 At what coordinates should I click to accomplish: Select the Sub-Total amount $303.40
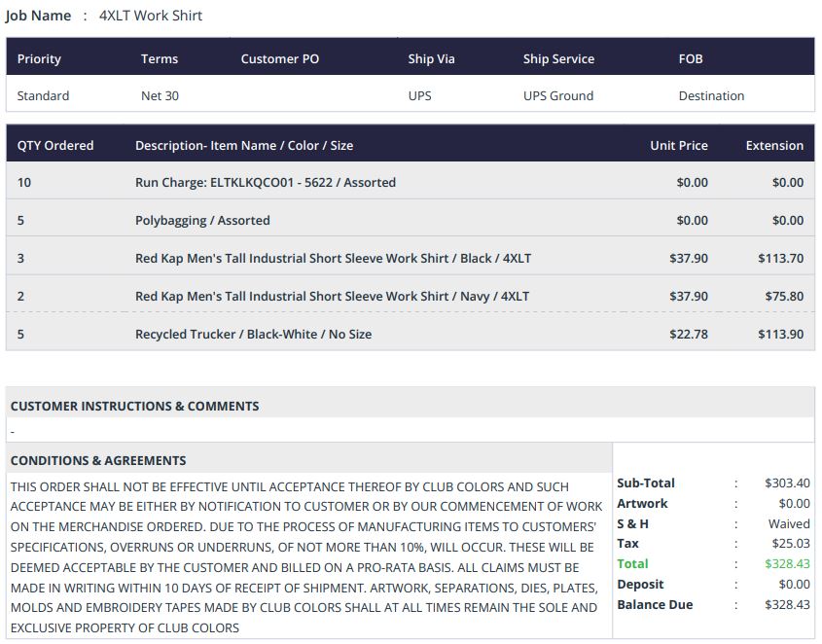coord(787,483)
